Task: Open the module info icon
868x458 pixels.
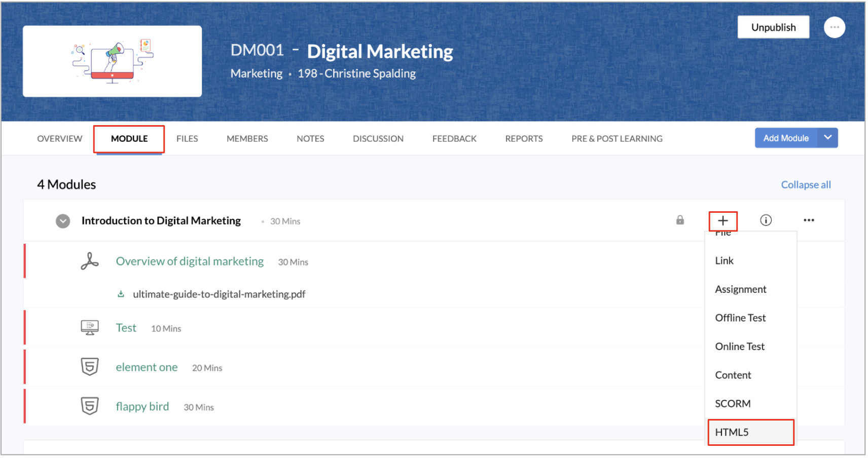Action: coord(766,220)
